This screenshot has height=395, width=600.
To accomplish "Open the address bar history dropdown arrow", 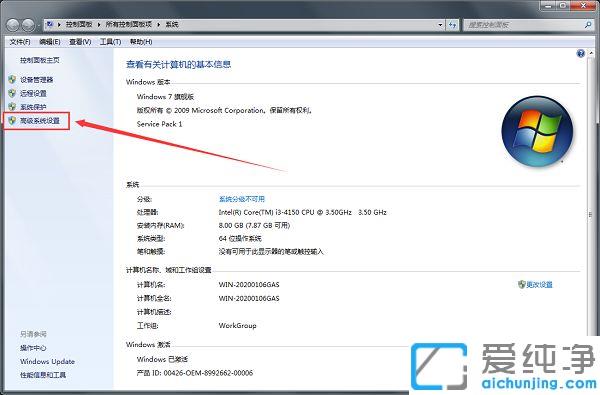I will (x=440, y=25).
